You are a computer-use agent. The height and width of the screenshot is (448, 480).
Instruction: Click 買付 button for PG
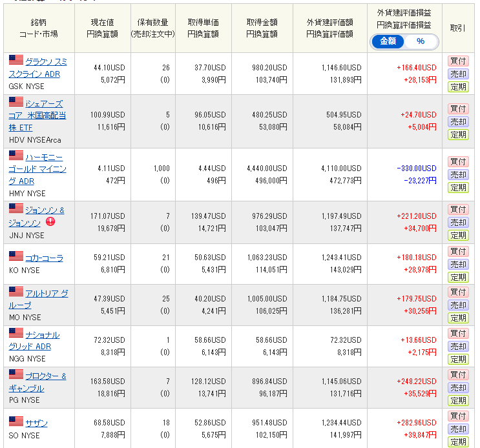[x=458, y=374]
